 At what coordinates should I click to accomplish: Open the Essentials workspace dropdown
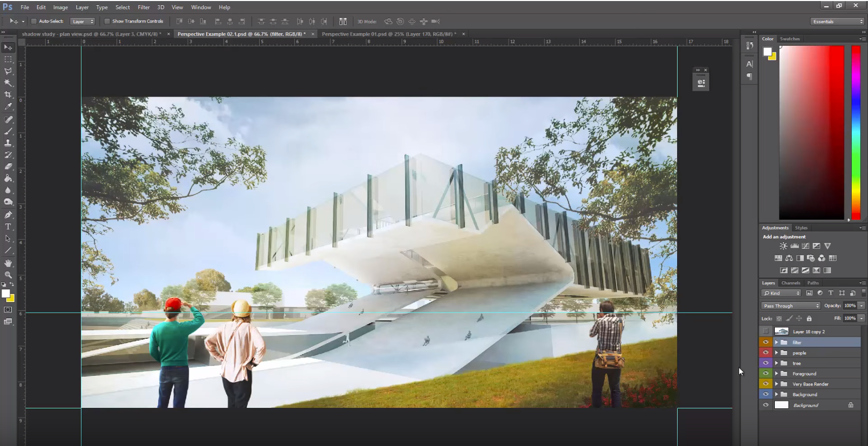pyautogui.click(x=837, y=21)
